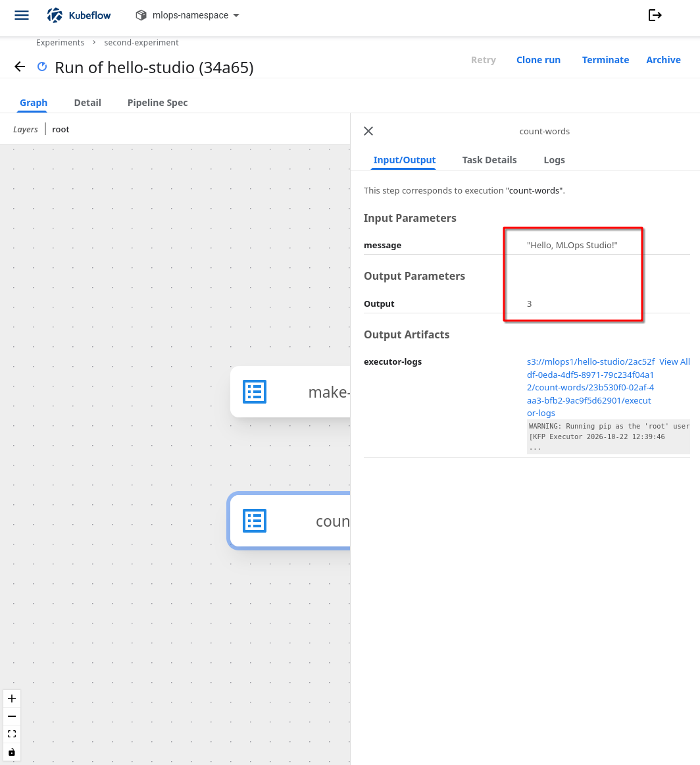The height and width of the screenshot is (765, 700).
Task: Click the message parameter label
Action: [x=383, y=245]
